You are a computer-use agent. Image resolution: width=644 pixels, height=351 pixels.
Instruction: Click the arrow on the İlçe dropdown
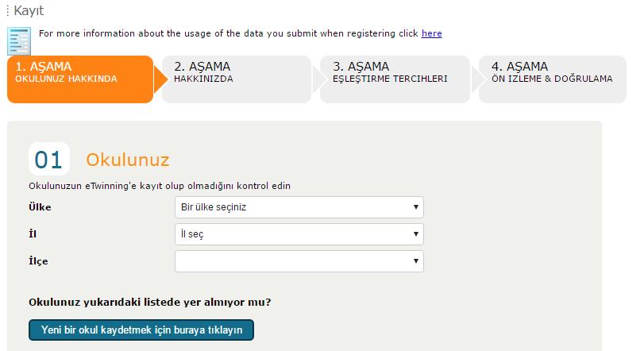pos(415,261)
